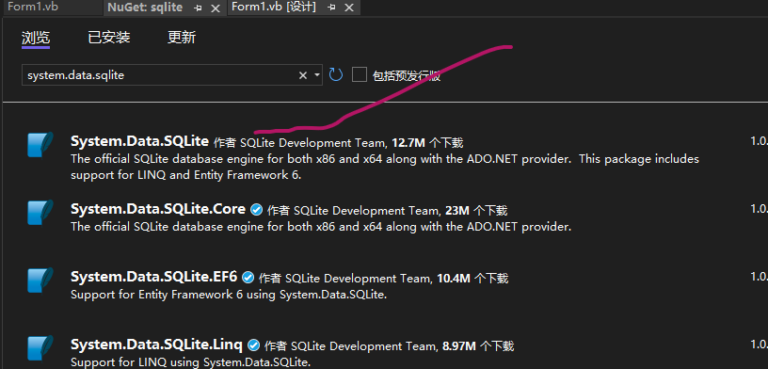Pin the Form1.vb [设计] tab
Image resolution: width=768 pixels, height=369 pixels.
(332, 8)
